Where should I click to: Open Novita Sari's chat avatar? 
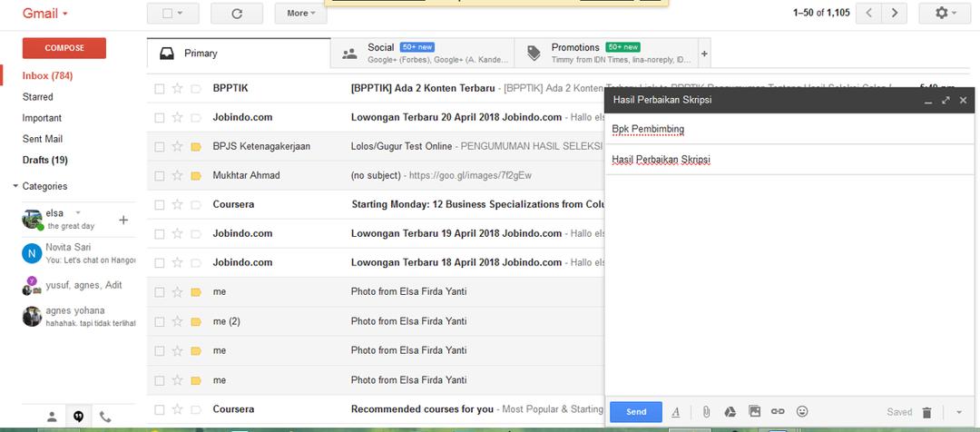(32, 253)
